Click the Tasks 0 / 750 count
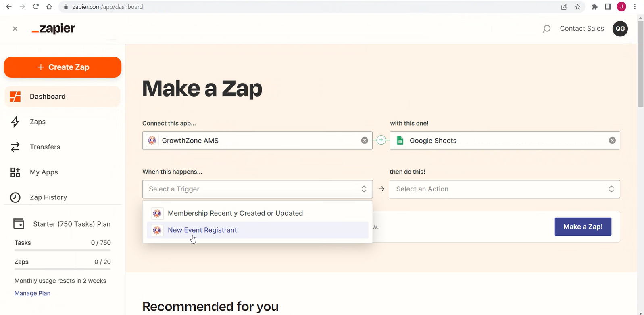Image resolution: width=644 pixels, height=315 pixels. [x=101, y=243]
